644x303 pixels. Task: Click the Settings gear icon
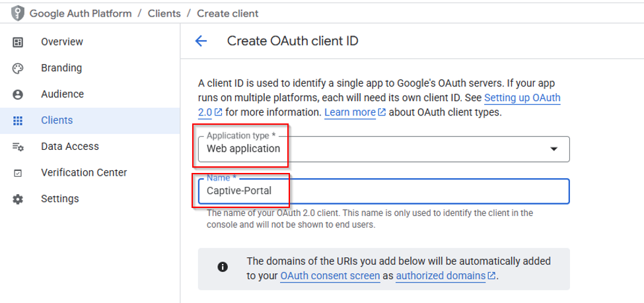click(x=18, y=199)
